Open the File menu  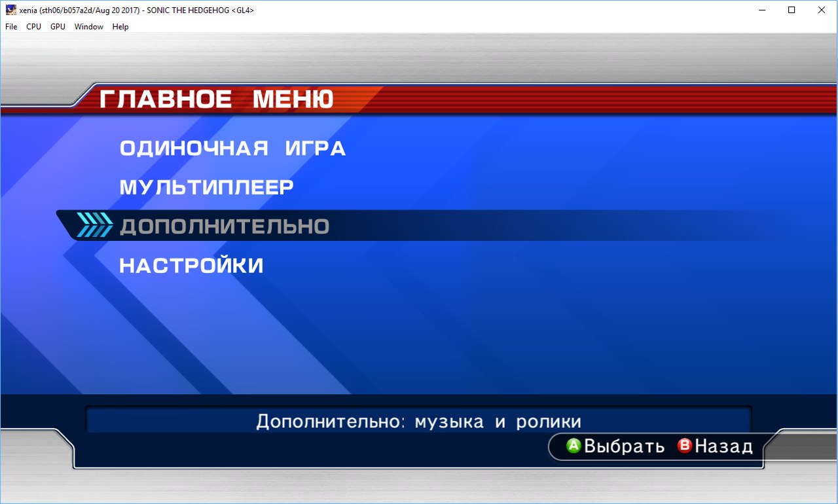coord(11,27)
